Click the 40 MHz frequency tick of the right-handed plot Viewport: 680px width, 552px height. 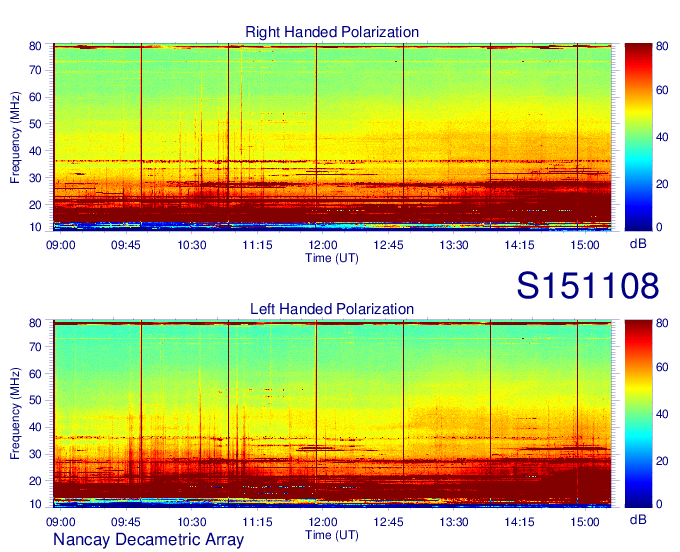coord(35,151)
